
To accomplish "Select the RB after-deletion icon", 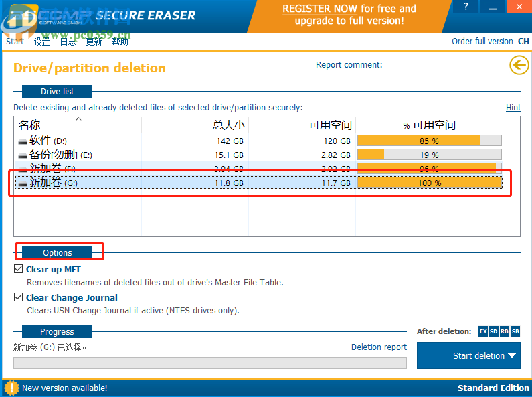I will point(504,331).
